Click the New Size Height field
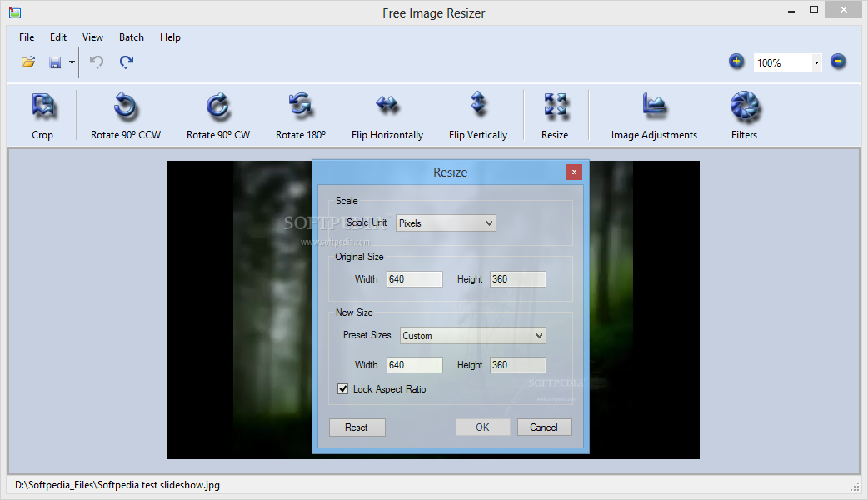This screenshot has height=500, width=868. point(517,365)
